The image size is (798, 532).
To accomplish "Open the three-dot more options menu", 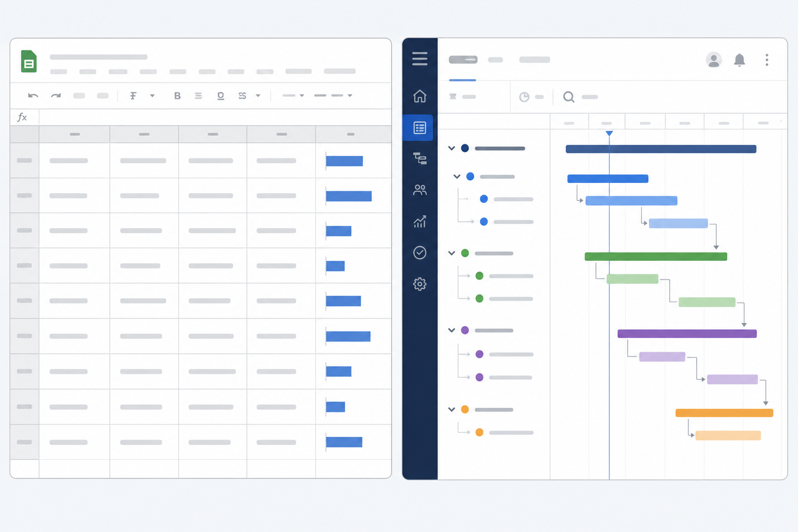I will coord(767,60).
